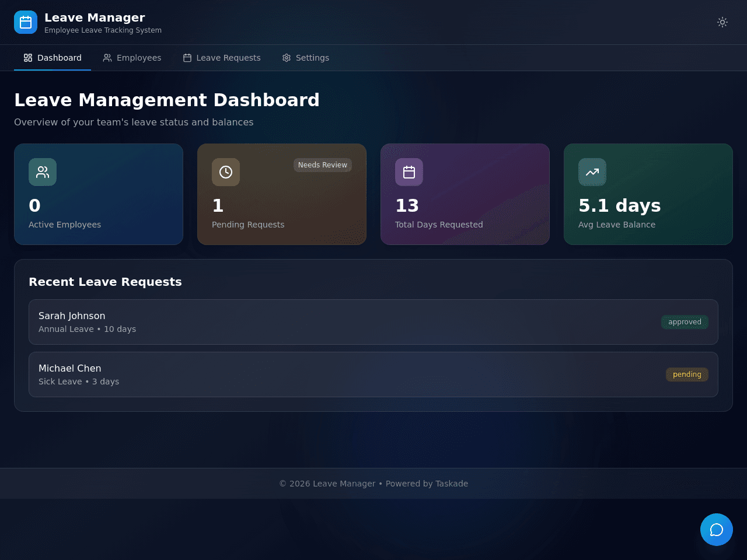The height and width of the screenshot is (560, 747).
Task: Click the Avg Leave Balance label
Action: pos(617,225)
